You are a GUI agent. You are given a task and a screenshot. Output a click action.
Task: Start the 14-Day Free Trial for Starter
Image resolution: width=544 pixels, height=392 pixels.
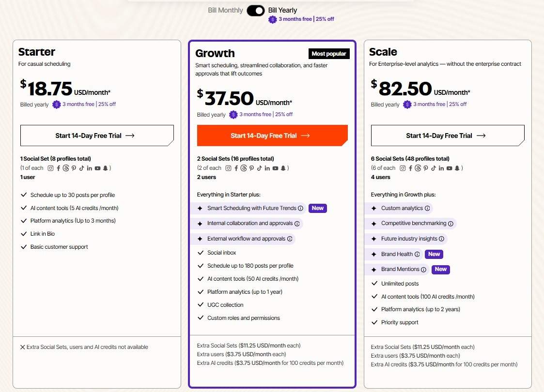[x=96, y=136]
